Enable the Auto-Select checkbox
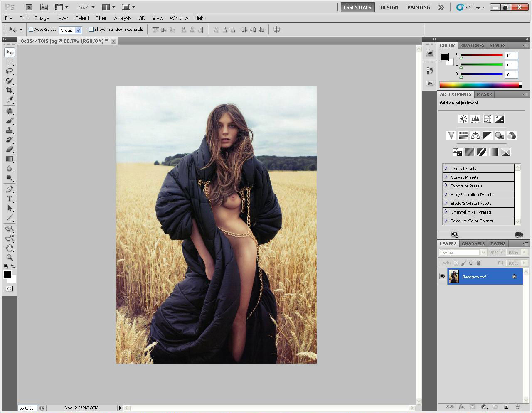 click(31, 29)
